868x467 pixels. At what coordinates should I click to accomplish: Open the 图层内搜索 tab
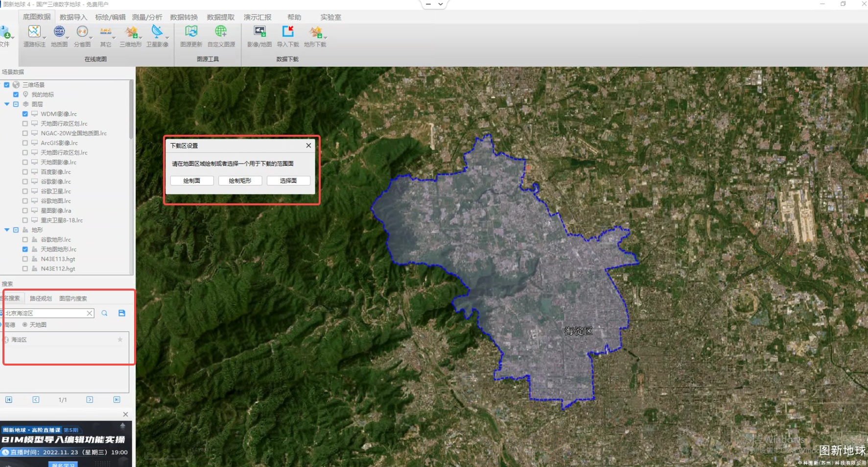coord(73,298)
